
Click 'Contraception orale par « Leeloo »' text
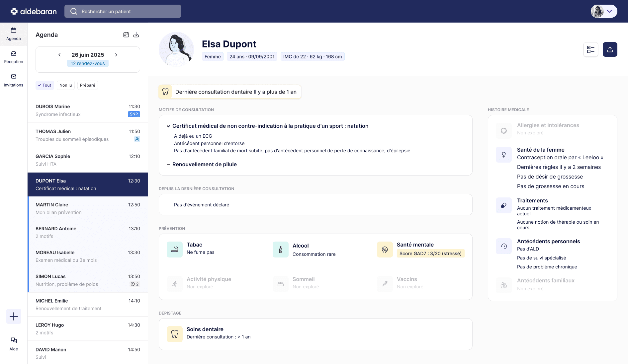click(x=560, y=158)
